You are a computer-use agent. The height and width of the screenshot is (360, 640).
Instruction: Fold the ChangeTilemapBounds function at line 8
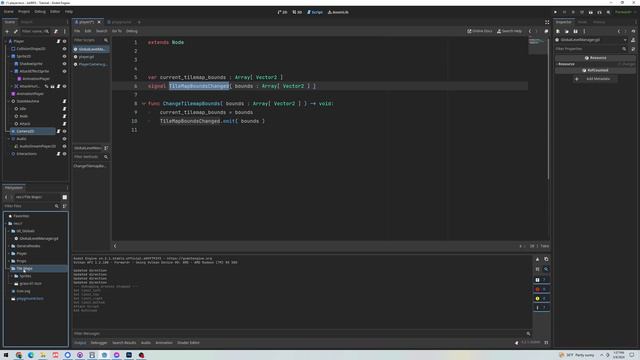144,104
